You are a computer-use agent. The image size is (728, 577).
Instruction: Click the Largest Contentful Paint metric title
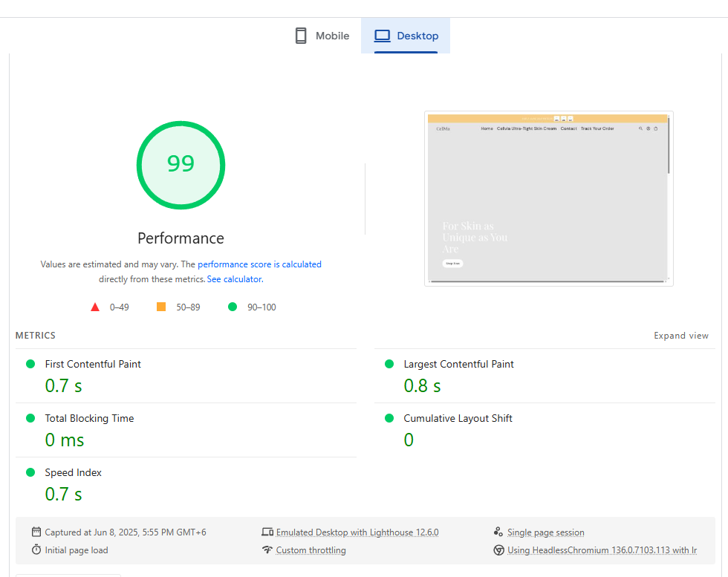[458, 364]
